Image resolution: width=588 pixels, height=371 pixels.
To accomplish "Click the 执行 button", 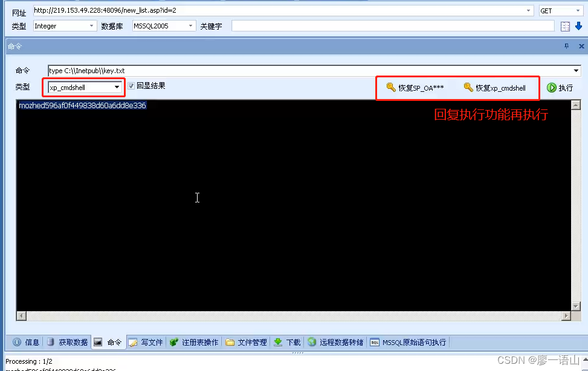I will [560, 88].
